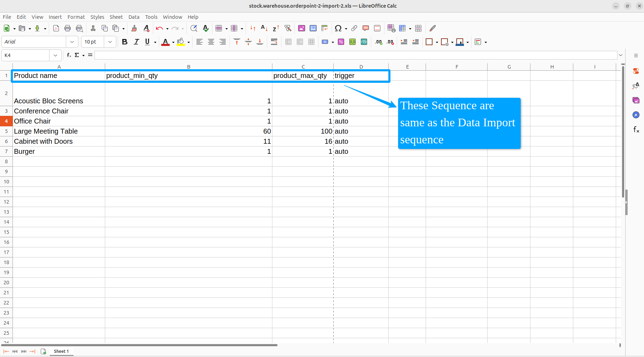The image size is (644, 357).
Task: Click the Border Color swatch
Action: 460,42
